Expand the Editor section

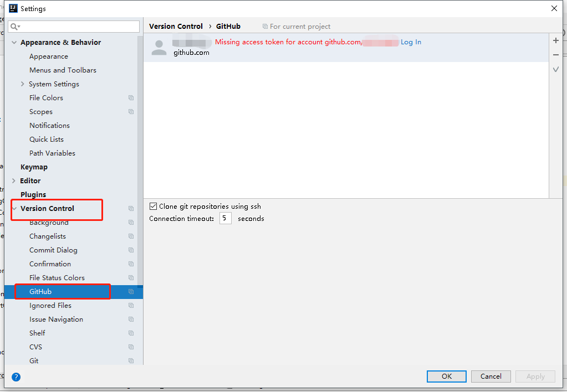click(x=14, y=180)
